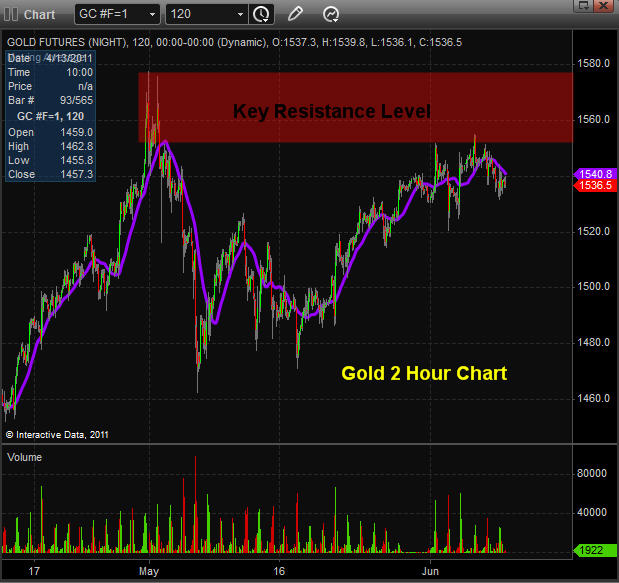This screenshot has width=619, height=583.
Task: Click the Jun marker on time axis
Action: tap(432, 570)
